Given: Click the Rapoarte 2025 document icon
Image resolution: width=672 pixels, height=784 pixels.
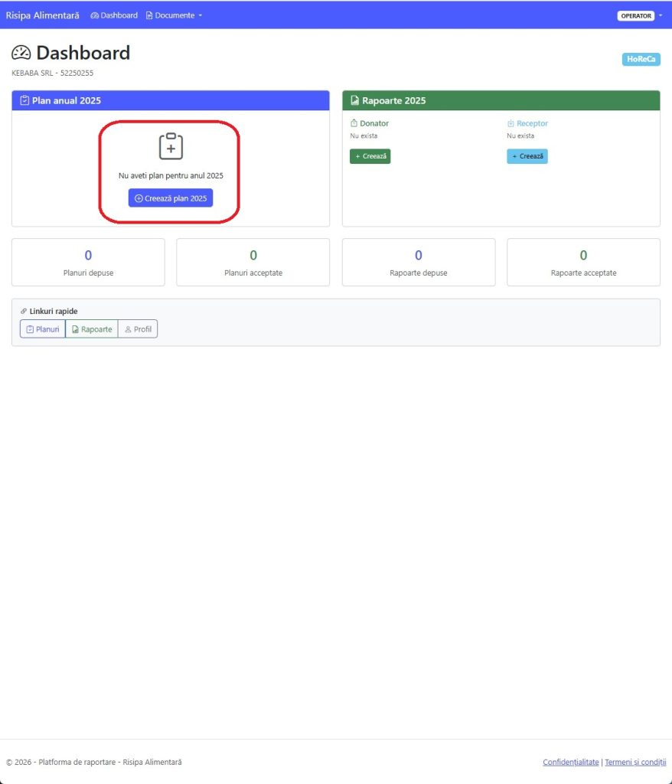Looking at the screenshot, I should (354, 100).
